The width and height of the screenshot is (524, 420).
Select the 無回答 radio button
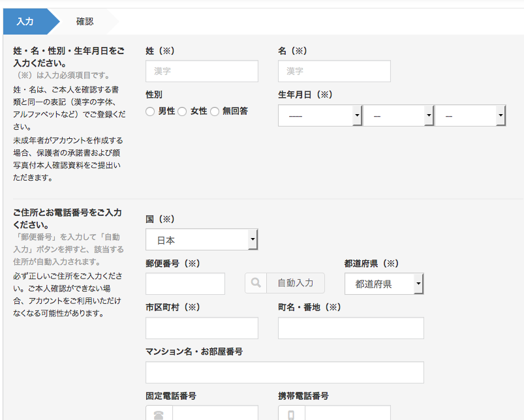215,112
